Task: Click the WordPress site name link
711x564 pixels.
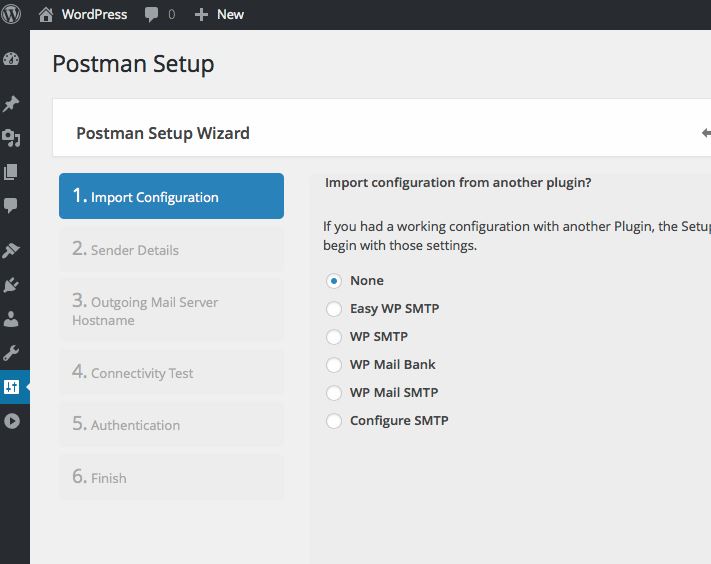Action: [x=94, y=15]
